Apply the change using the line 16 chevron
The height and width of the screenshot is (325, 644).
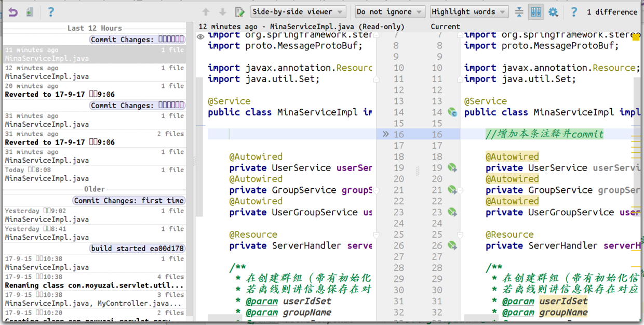click(385, 134)
